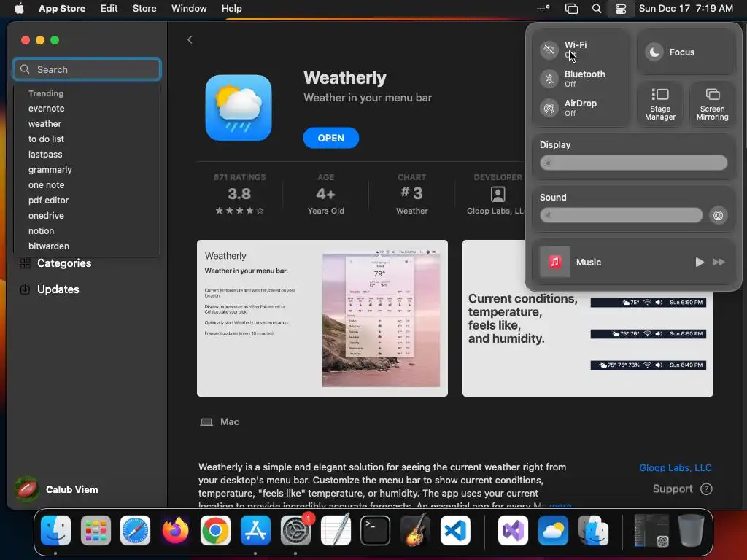Open date and time in menu bar
The image size is (747, 560).
tap(686, 9)
